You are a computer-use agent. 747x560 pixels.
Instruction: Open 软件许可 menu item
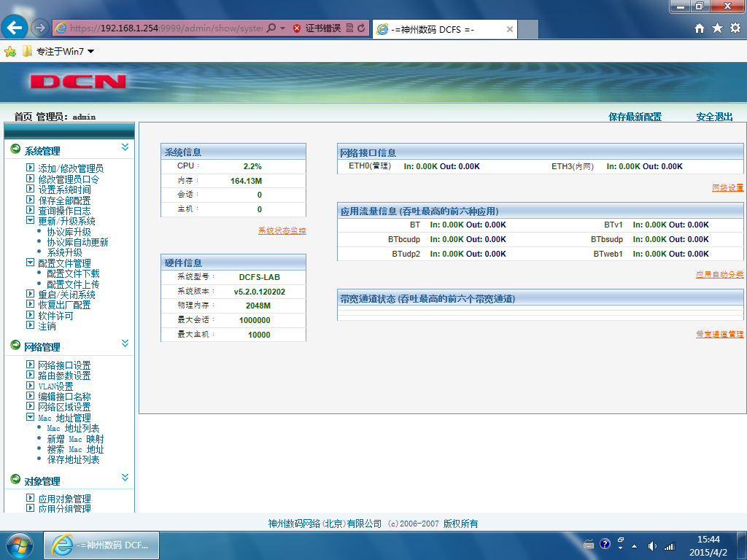coord(55,316)
